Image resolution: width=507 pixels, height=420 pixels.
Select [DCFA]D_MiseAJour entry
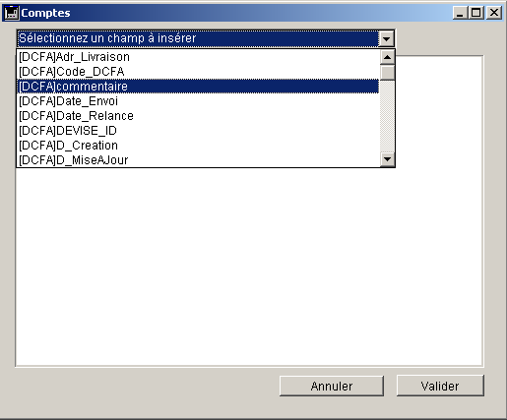pos(198,160)
